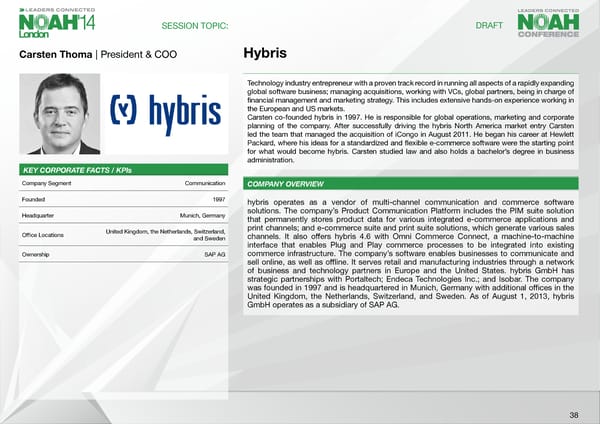Click the biography paragraph about Carsten
Screen dimensions: 600x424
tap(410, 120)
